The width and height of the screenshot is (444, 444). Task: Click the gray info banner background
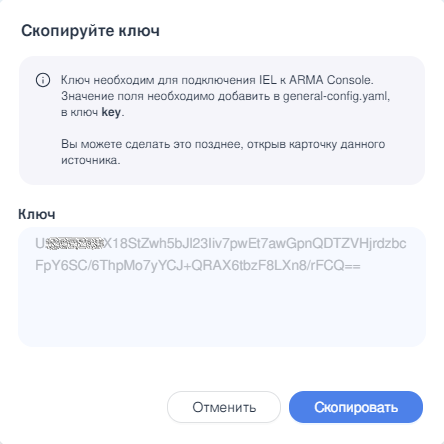pos(222,120)
